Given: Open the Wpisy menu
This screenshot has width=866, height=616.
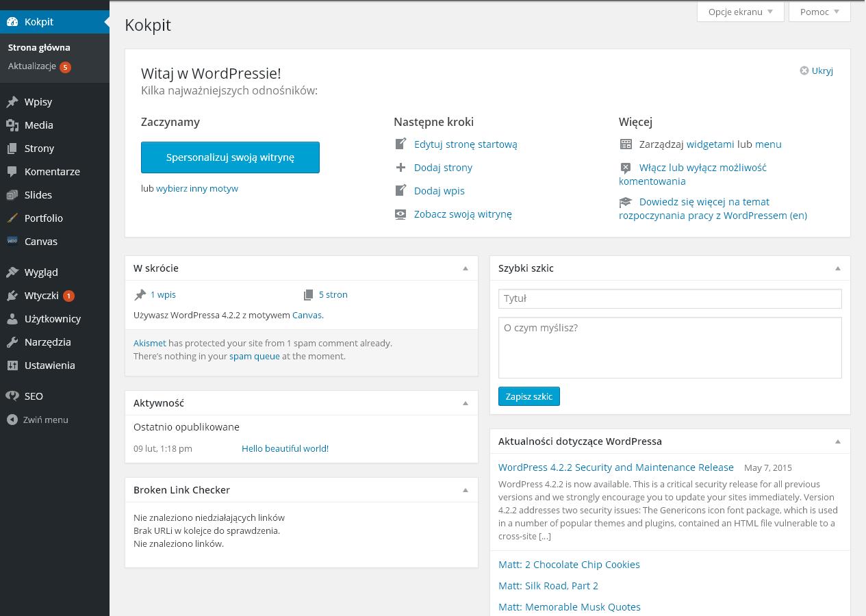Looking at the screenshot, I should click(55, 102).
